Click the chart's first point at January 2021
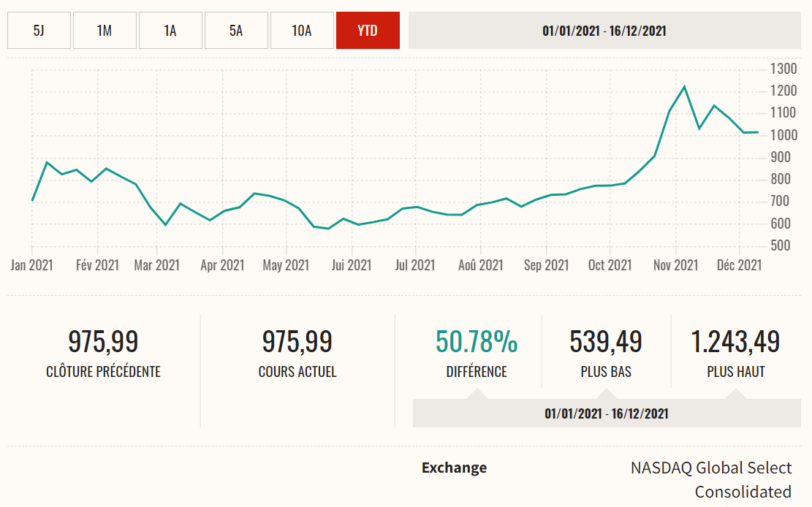The width and height of the screenshot is (812, 507). [x=32, y=200]
